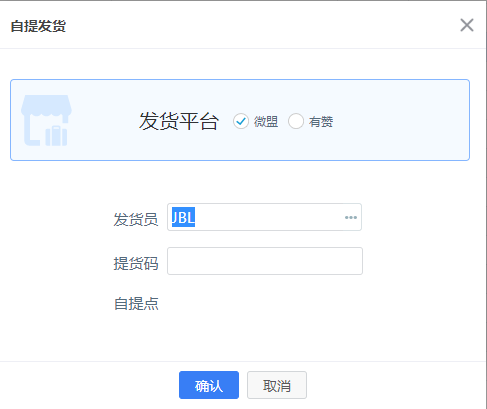Click the checkmark in the 微盟 radio
The height and width of the screenshot is (409, 487).
click(x=241, y=121)
